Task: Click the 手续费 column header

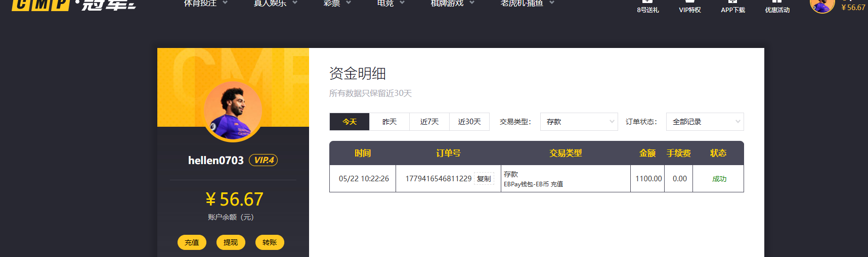Action: pos(679,153)
